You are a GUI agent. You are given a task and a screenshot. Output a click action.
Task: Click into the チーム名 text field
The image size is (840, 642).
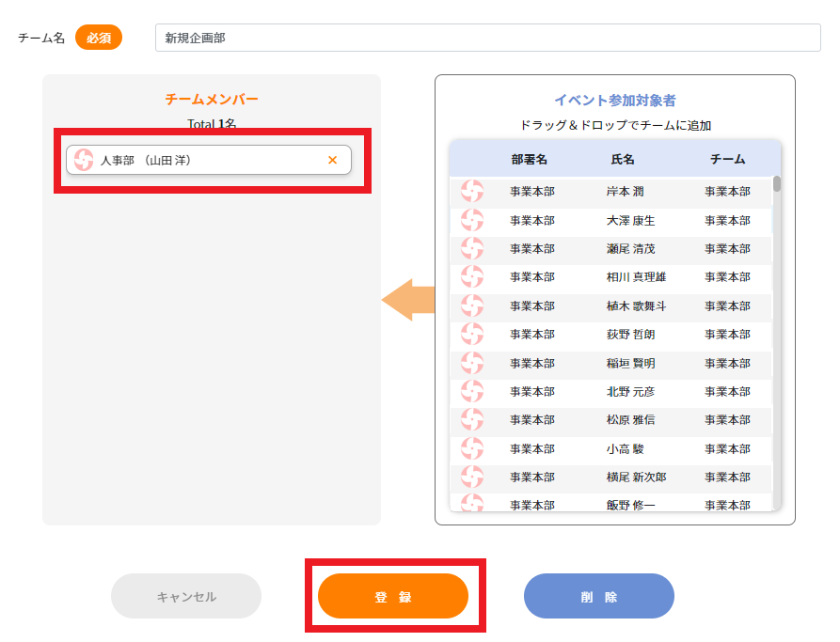click(487, 39)
